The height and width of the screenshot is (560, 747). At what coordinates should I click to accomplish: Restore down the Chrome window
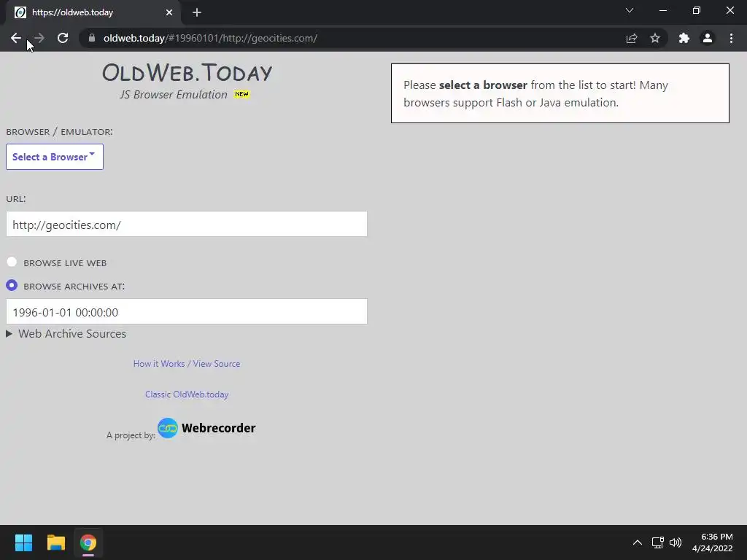point(697,10)
